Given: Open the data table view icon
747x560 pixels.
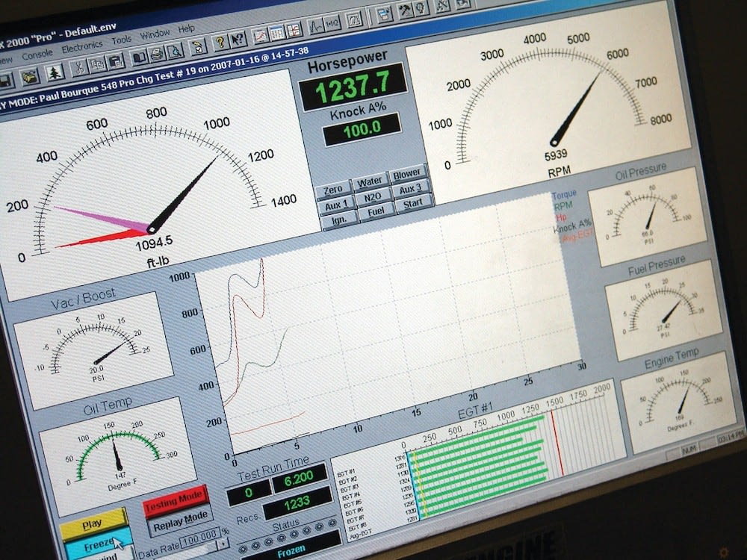Looking at the screenshot, I should pyautogui.click(x=277, y=33).
